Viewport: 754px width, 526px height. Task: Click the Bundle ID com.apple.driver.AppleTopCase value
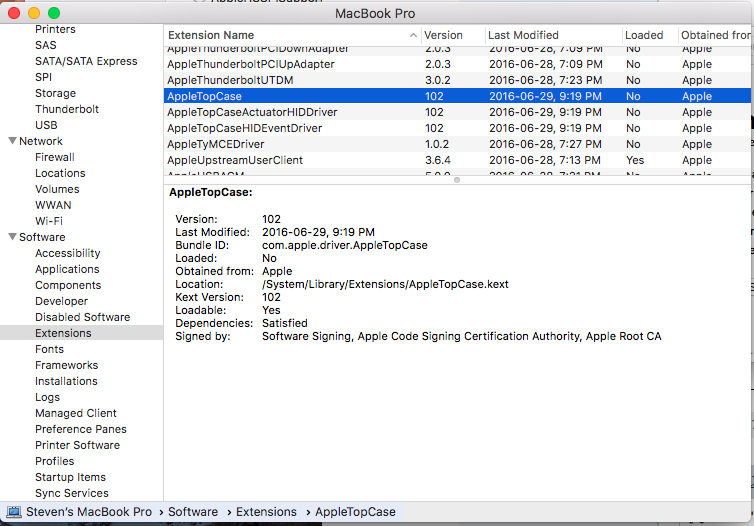tap(345, 245)
